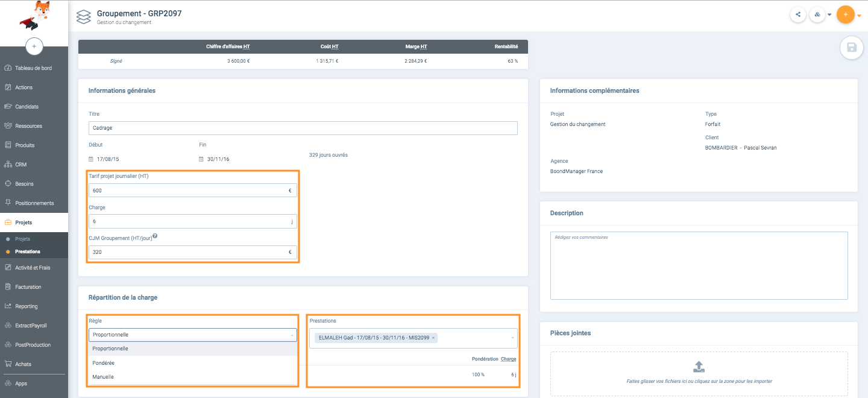Click the fox mascot logo
Viewport: 868px width, 398px height.
[34, 15]
